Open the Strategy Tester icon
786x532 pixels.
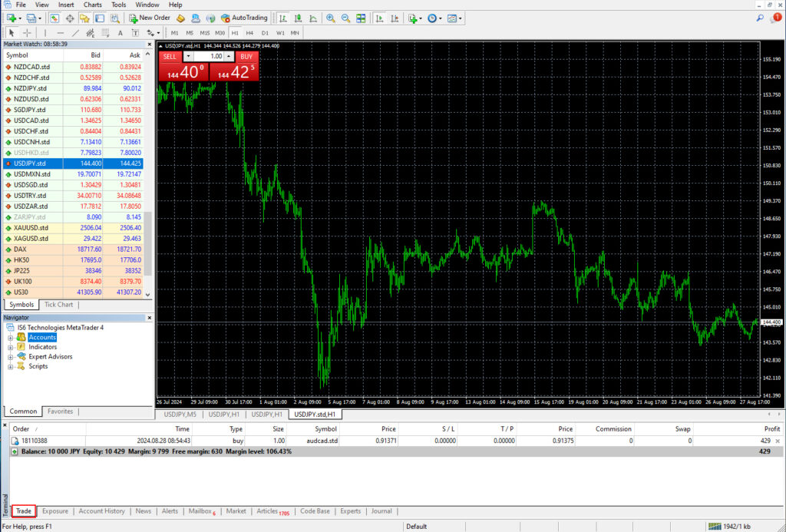[x=115, y=18]
